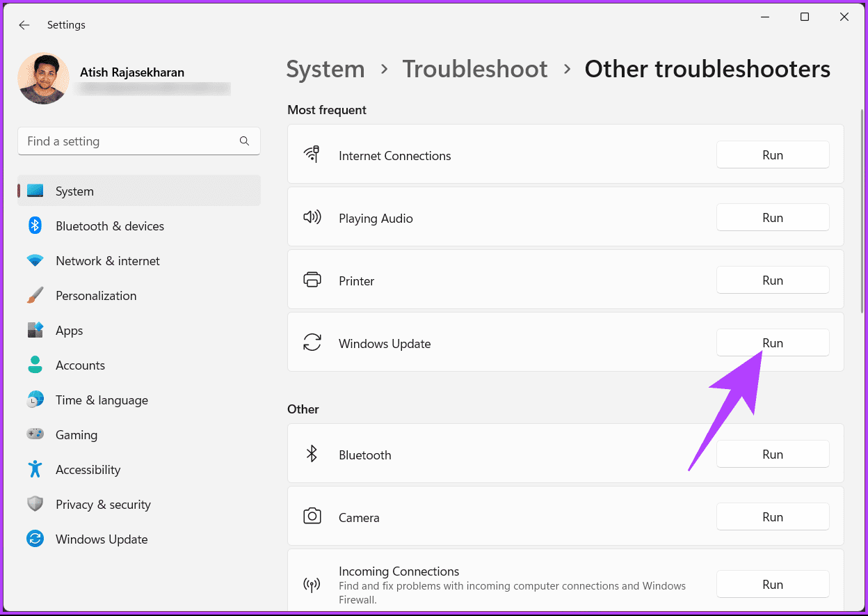Select Time & language in sidebar
Screen dimensions: 868x616
coord(102,400)
